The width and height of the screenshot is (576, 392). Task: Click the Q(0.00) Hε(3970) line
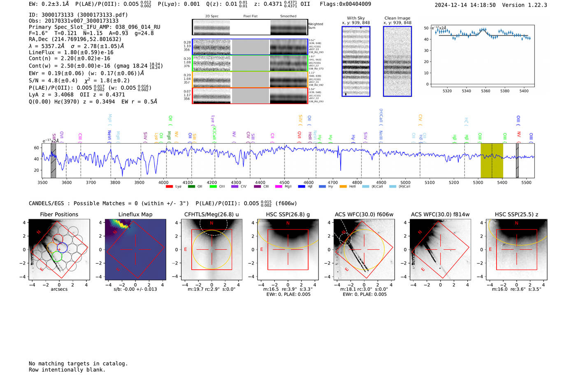(93, 101)
